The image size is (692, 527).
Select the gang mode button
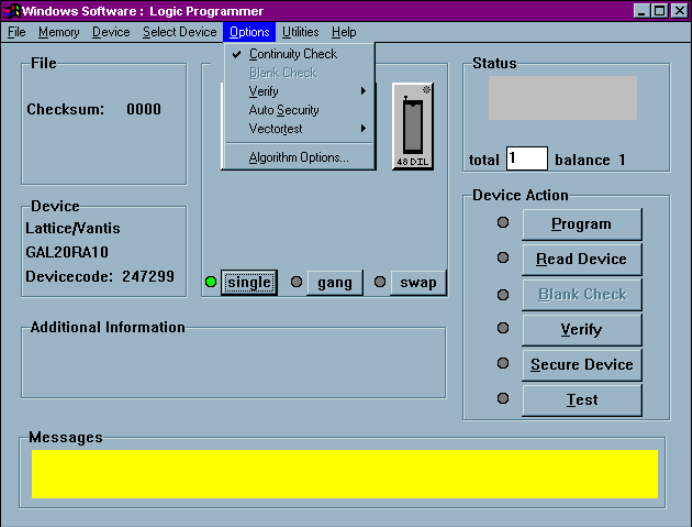(335, 282)
